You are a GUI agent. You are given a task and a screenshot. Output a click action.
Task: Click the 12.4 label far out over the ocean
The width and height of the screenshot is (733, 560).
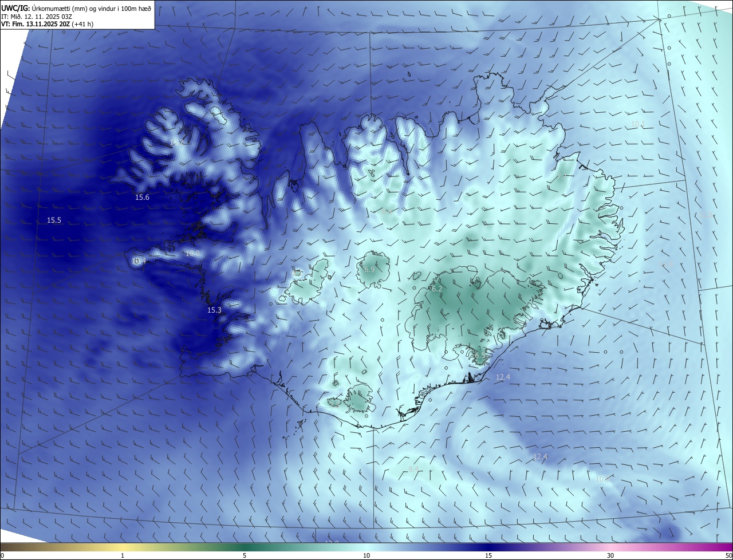(x=540, y=457)
